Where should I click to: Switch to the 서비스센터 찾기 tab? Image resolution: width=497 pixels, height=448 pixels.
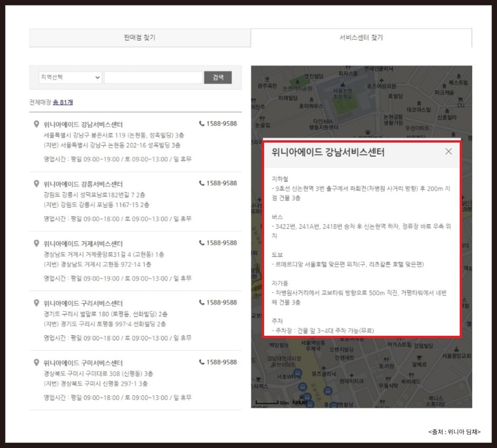coord(361,38)
